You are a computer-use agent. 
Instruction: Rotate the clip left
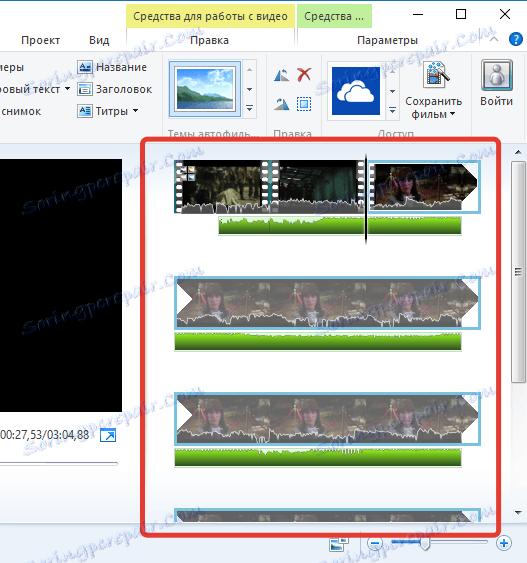click(281, 75)
